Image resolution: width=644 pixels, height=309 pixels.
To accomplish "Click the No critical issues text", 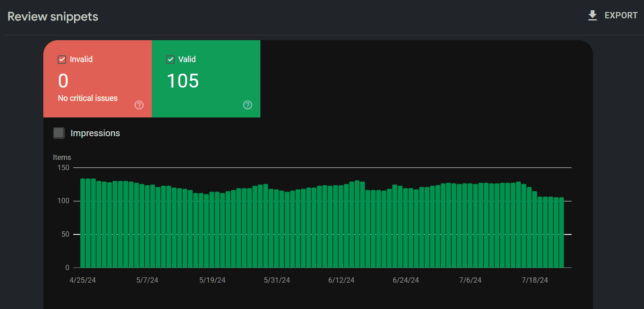I will click(x=88, y=98).
